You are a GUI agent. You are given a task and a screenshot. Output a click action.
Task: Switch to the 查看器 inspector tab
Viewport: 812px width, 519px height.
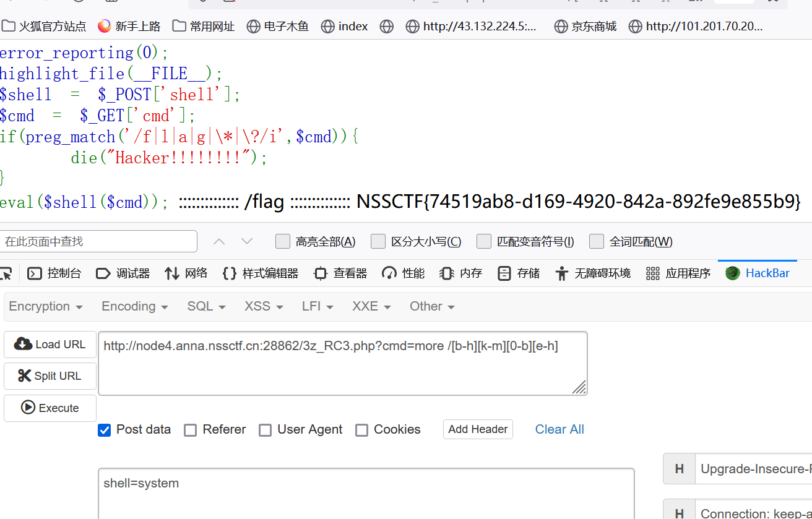tap(340, 273)
